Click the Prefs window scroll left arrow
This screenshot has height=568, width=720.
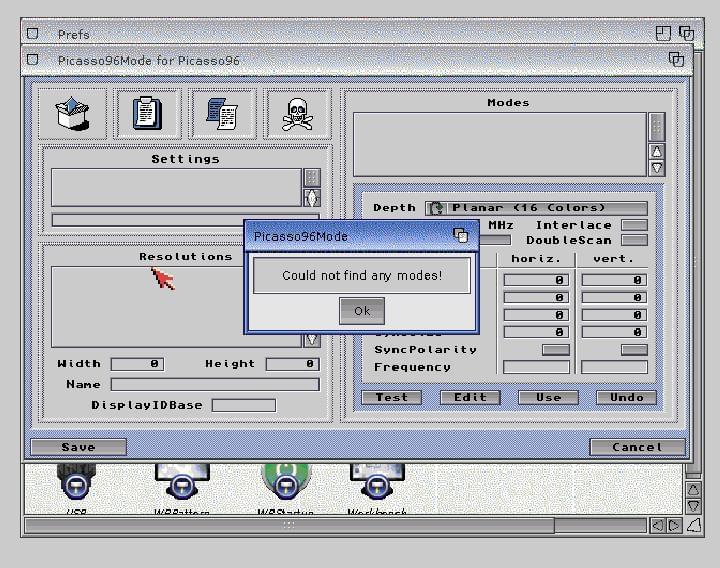pos(657,525)
